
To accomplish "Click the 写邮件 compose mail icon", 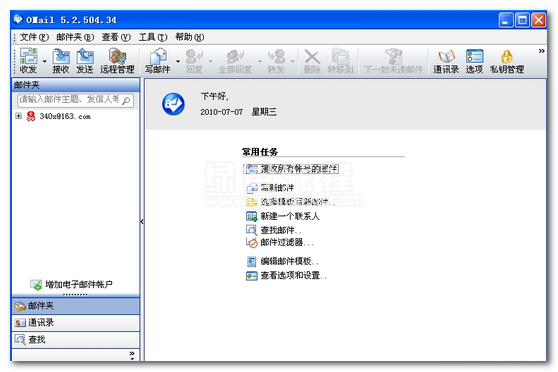I will click(x=157, y=61).
